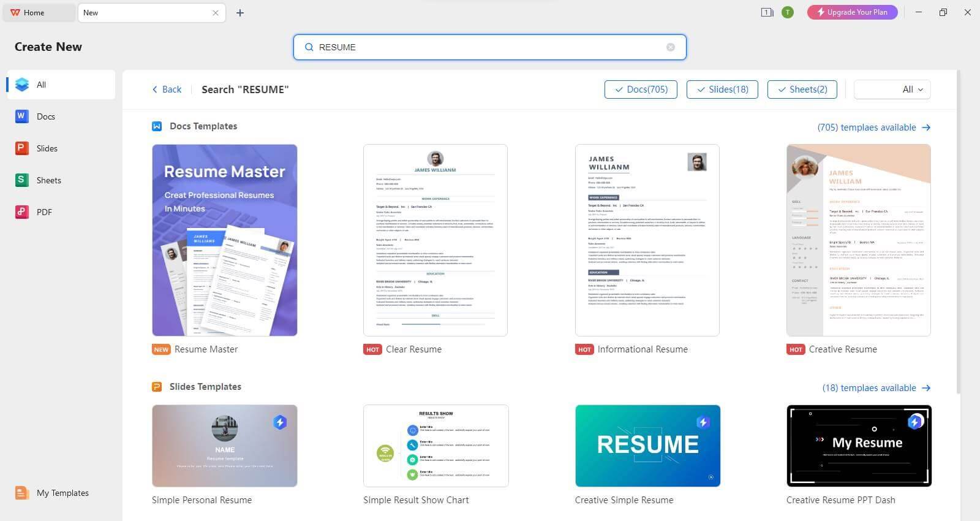Click the search magnifier icon
The width and height of the screenshot is (980, 521).
coord(309,47)
